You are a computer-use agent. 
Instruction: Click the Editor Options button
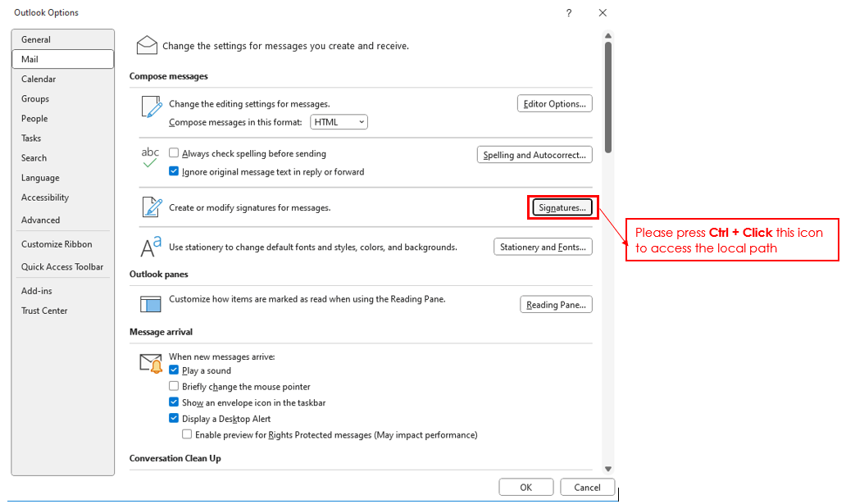(x=555, y=103)
